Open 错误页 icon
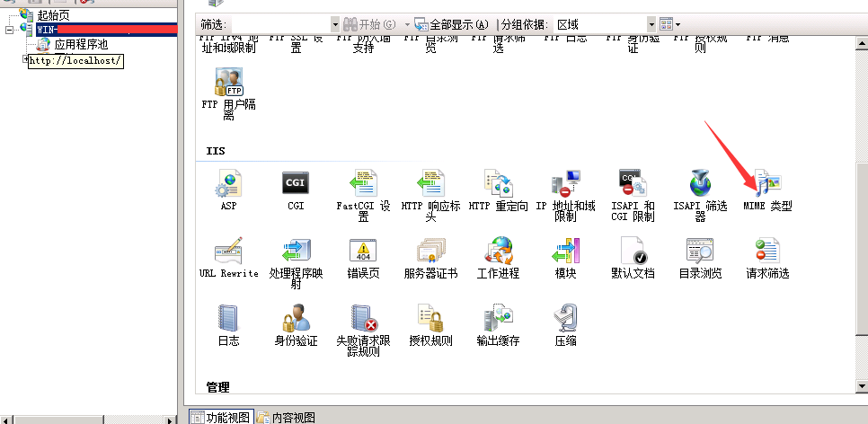 (363, 251)
